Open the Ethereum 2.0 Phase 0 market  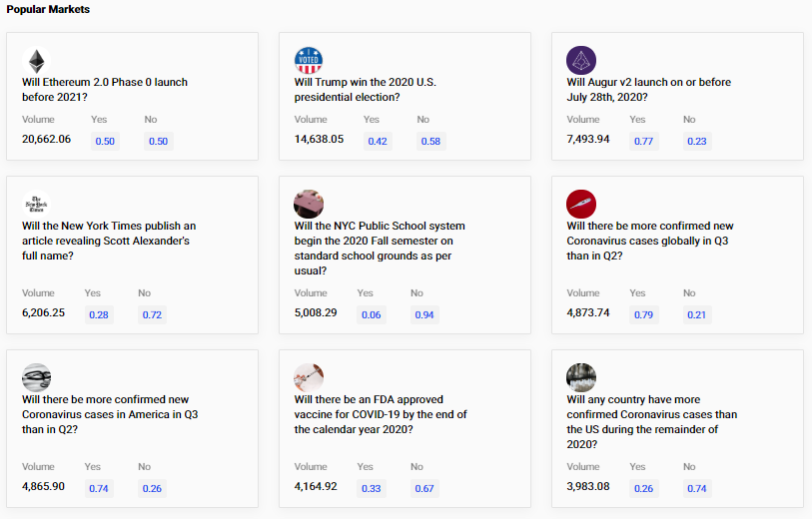104,90
